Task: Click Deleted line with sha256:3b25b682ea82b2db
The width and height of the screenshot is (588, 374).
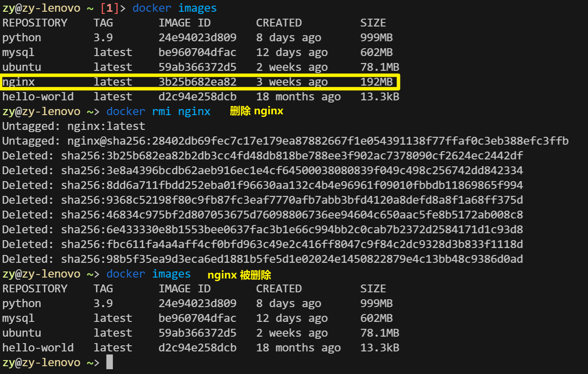Action: tap(263, 156)
